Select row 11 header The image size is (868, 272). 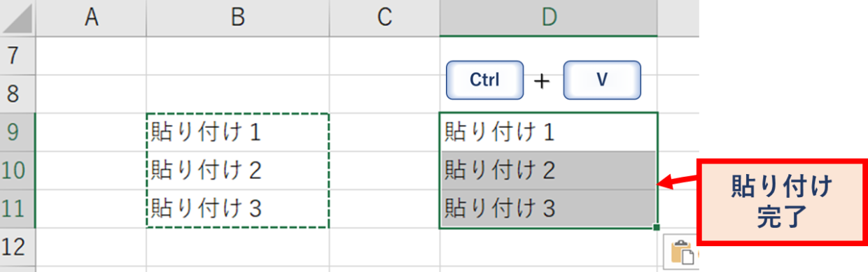[x=17, y=208]
